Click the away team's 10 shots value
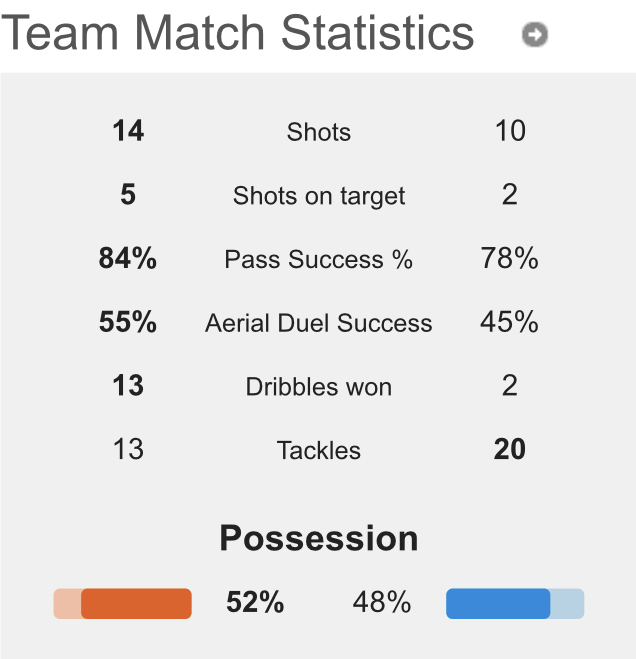Screen dimensions: 636x659 coord(510,131)
